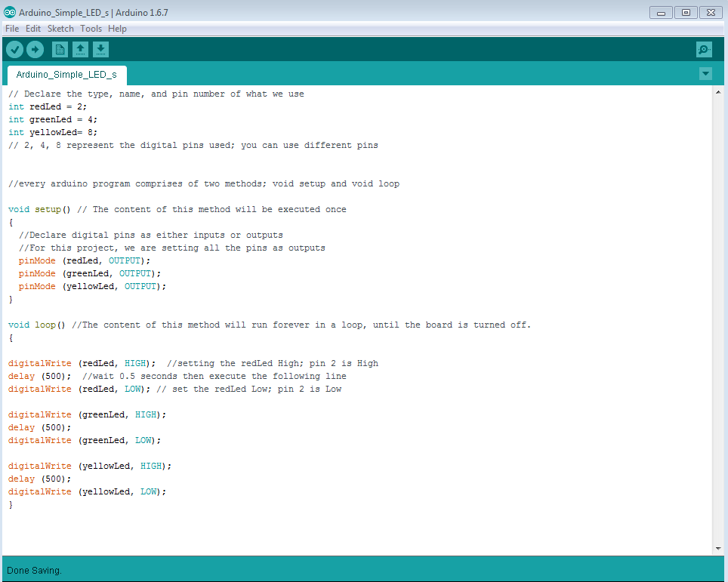The width and height of the screenshot is (728, 582).
Task: Click the Save sketch down-arrow icon
Action: tap(100, 50)
